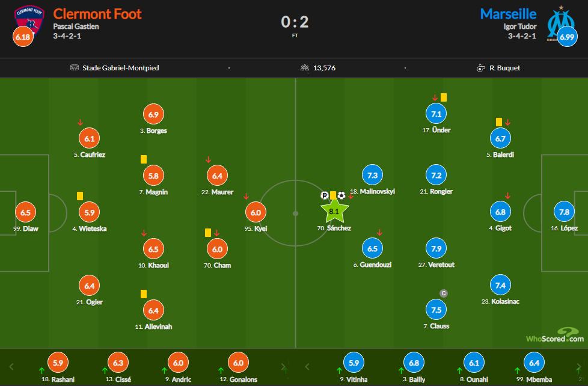Select substitute Vitinha's 5.9 rating badge
Image resolution: width=588 pixels, height=386 pixels.
pyautogui.click(x=354, y=363)
